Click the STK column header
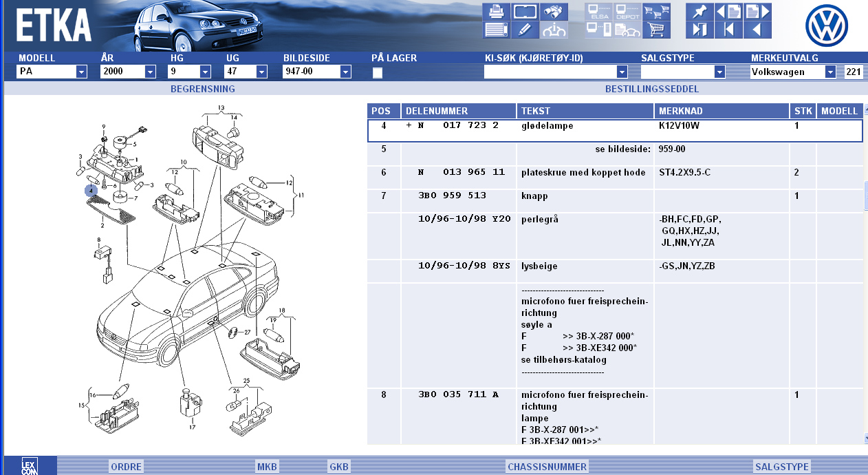The height and width of the screenshot is (475, 868). (803, 111)
